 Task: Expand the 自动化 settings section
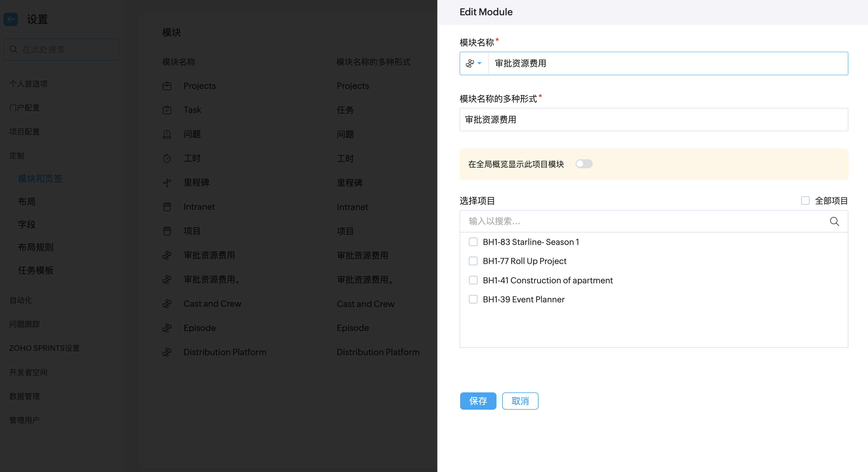pyautogui.click(x=20, y=300)
